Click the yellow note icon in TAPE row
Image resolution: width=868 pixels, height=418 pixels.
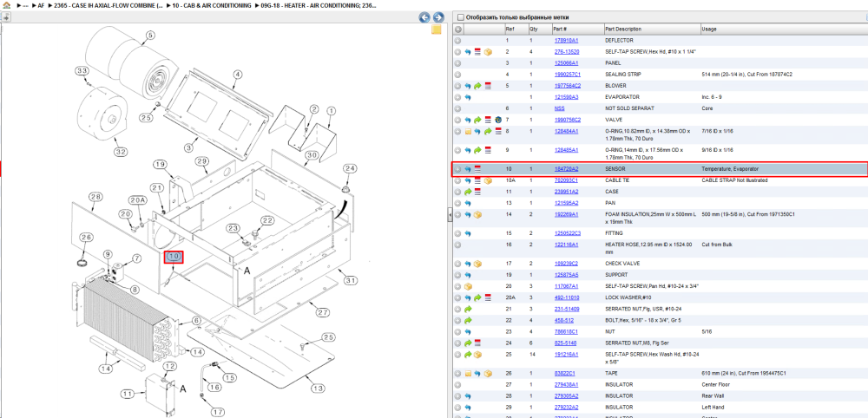tap(468, 373)
